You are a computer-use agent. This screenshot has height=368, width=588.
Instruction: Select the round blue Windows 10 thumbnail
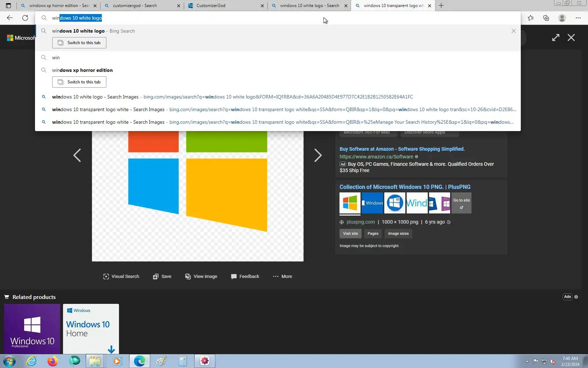tap(395, 203)
